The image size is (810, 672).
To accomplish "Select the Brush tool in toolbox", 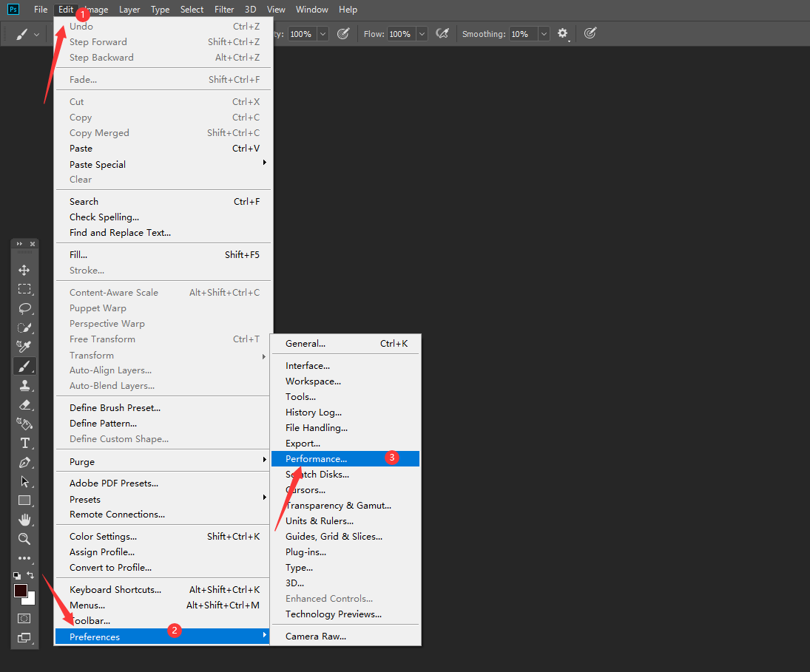I will click(x=24, y=366).
